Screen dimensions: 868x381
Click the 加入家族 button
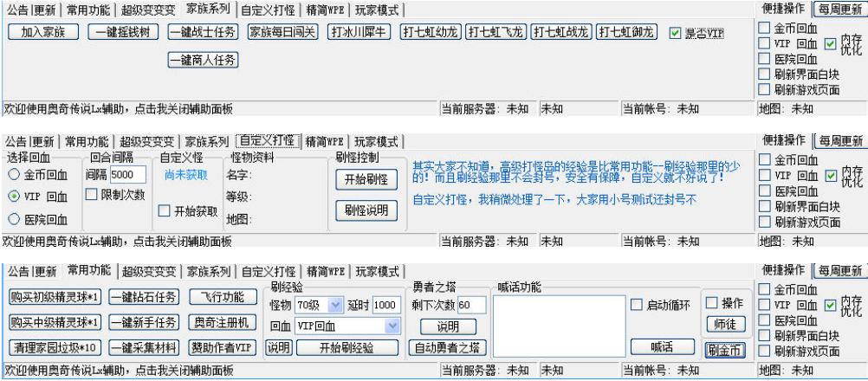43,33
